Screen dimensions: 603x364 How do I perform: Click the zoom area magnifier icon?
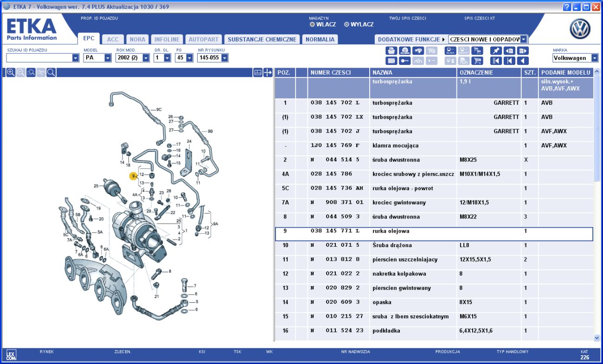(31, 72)
